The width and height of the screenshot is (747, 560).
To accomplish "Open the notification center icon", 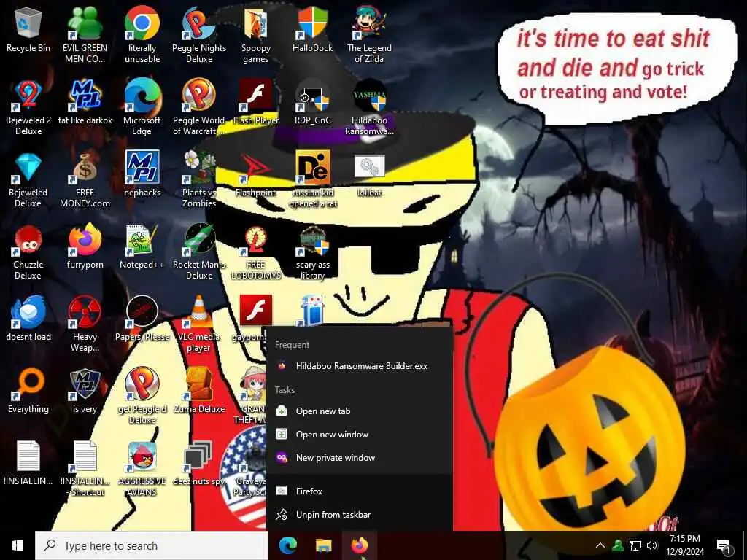I will (x=724, y=545).
